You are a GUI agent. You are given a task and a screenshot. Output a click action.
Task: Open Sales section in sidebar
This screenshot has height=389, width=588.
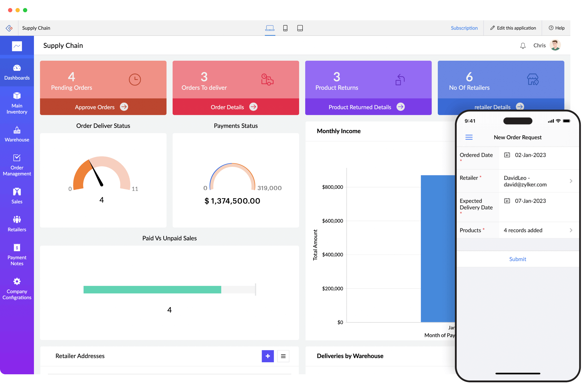[x=17, y=196]
